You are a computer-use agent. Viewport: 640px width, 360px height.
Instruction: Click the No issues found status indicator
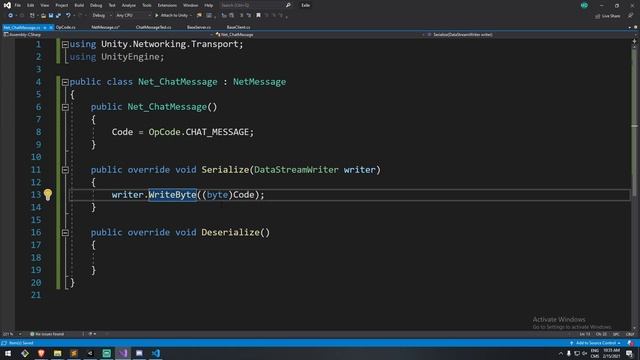tap(47, 334)
